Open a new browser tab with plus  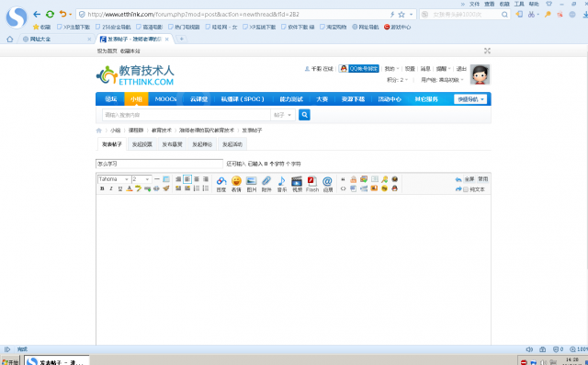(x=182, y=39)
